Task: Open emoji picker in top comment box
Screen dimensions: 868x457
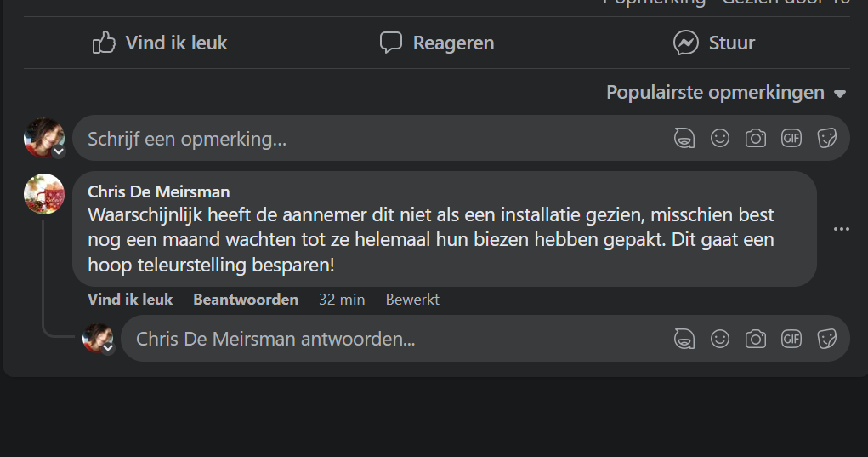Action: 720,138
